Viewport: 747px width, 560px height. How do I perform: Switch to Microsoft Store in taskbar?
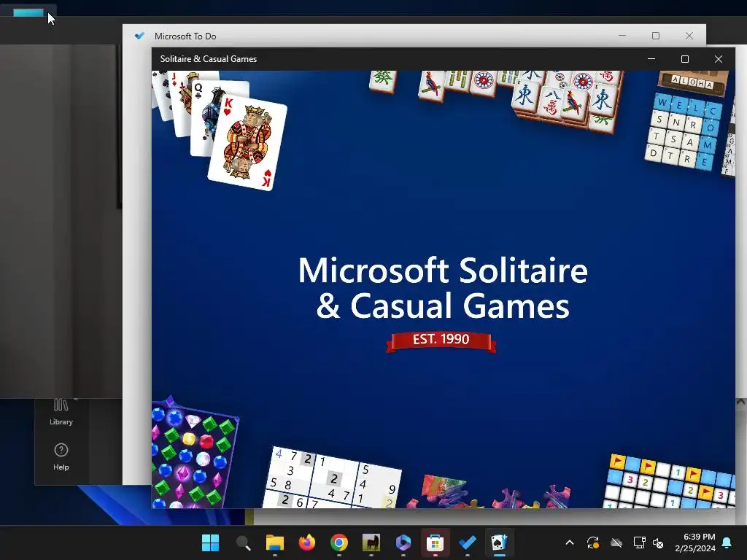pos(435,542)
